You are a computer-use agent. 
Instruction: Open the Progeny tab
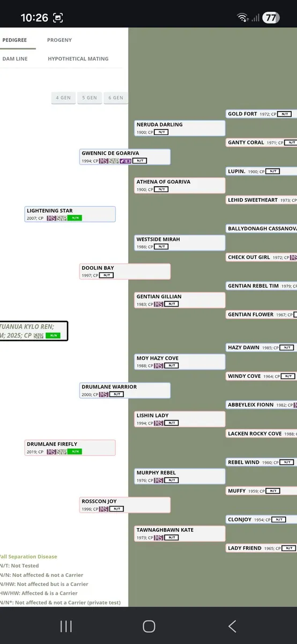pyautogui.click(x=60, y=40)
